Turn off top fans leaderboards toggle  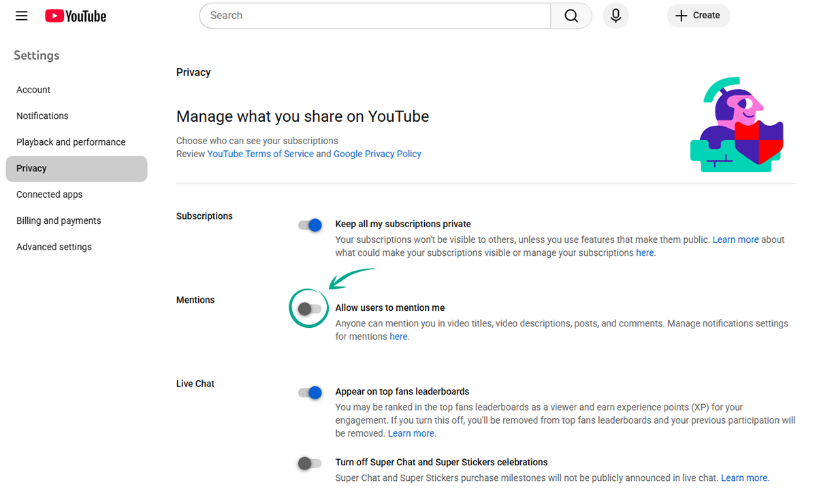pyautogui.click(x=310, y=392)
